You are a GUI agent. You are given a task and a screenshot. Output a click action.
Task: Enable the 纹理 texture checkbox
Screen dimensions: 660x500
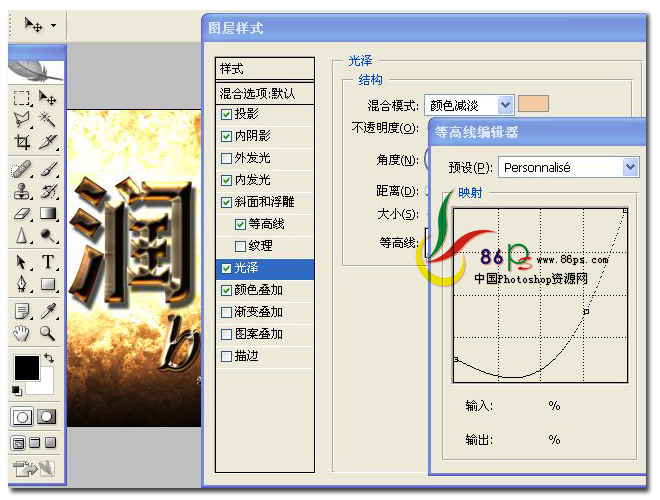[240, 246]
